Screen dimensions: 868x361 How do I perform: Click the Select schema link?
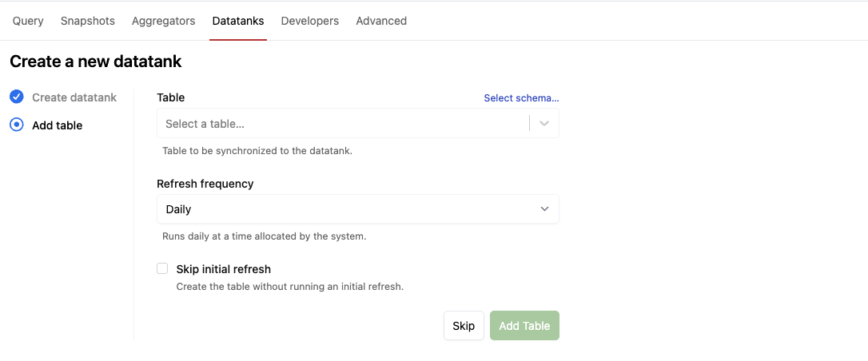click(521, 98)
